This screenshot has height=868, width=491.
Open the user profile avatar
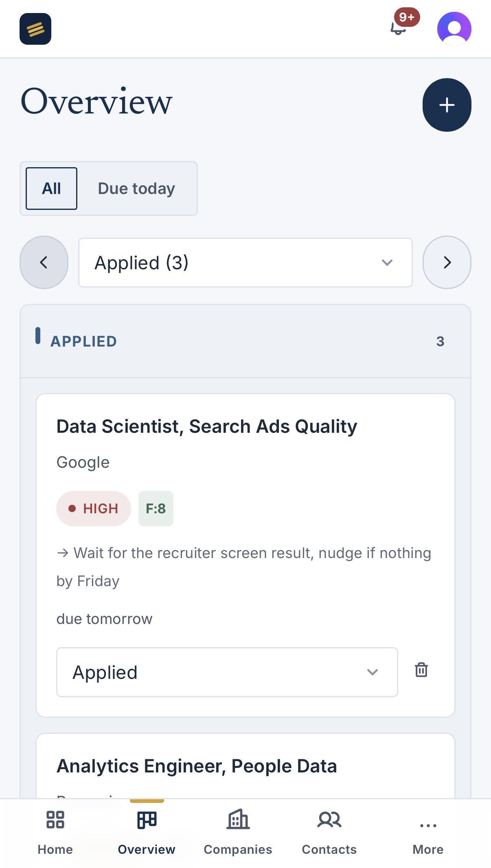454,28
